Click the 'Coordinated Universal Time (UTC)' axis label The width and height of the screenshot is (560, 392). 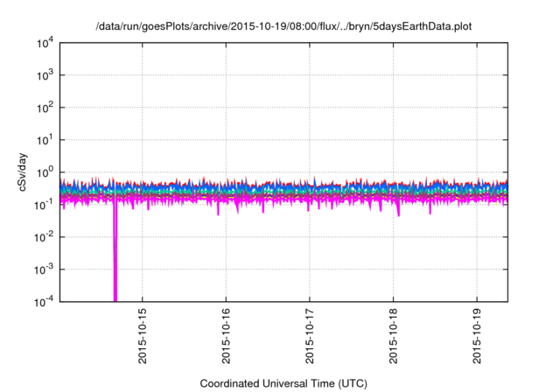283,383
